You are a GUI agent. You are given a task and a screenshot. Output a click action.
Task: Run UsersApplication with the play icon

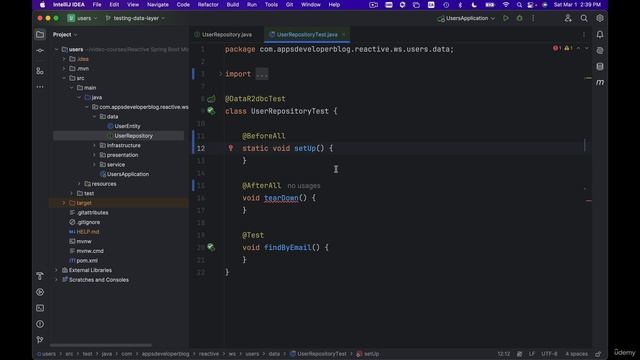pyautogui.click(x=506, y=18)
